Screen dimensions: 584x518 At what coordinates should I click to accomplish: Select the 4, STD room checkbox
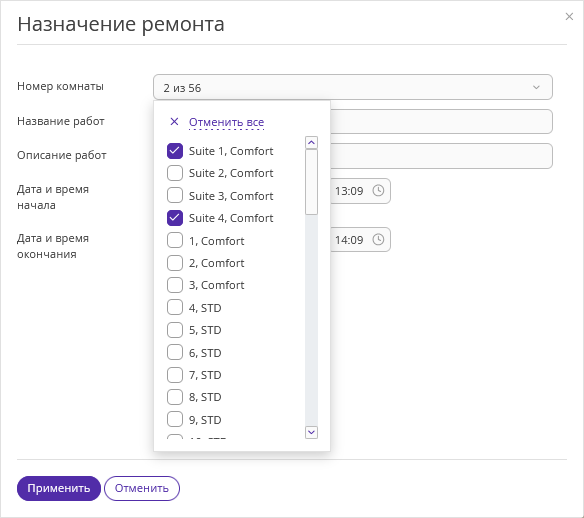(x=175, y=308)
